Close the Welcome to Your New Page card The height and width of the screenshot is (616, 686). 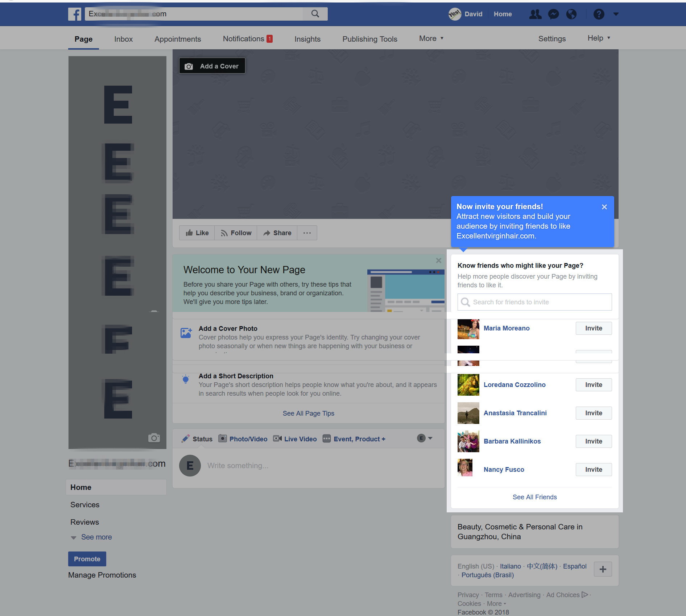point(439,261)
